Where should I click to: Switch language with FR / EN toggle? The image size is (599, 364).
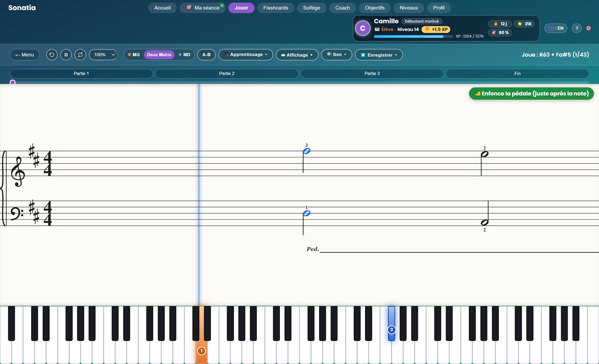pos(556,28)
